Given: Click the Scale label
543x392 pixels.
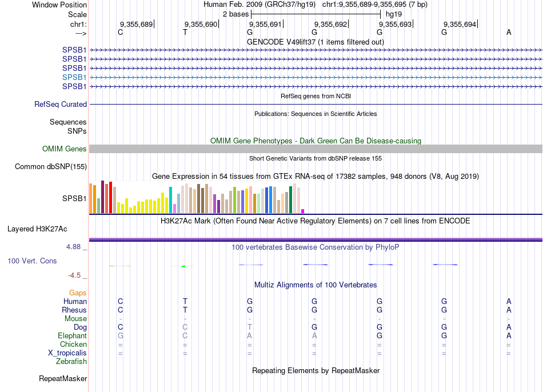Looking at the screenshot, I should pyautogui.click(x=77, y=14).
